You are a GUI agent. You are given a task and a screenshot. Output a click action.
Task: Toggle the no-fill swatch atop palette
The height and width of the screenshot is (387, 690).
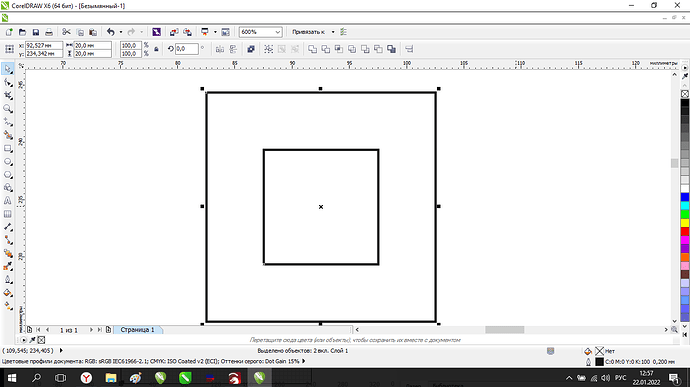(x=685, y=94)
